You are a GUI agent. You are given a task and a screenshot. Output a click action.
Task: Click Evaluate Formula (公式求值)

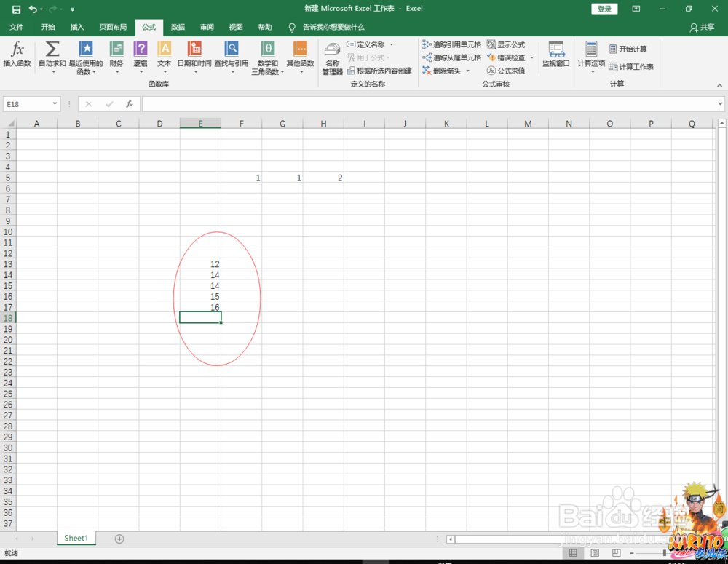coord(506,71)
